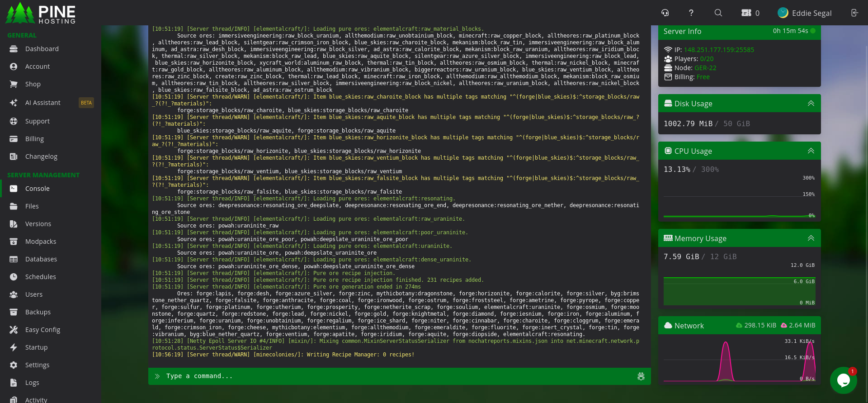Screen dimensions: 868x403
Task: Click the Changelog icon
Action: coord(14,156)
